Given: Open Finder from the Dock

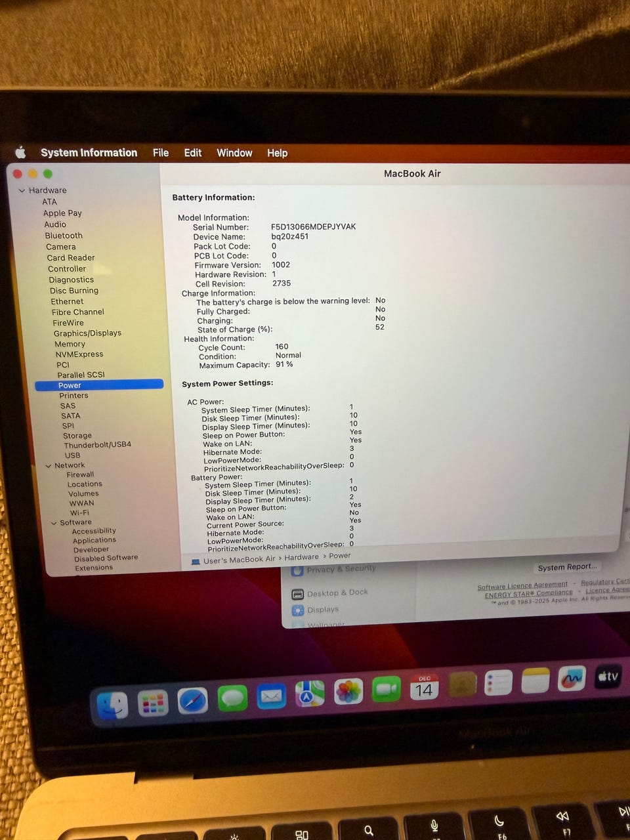Looking at the screenshot, I should tap(112, 705).
